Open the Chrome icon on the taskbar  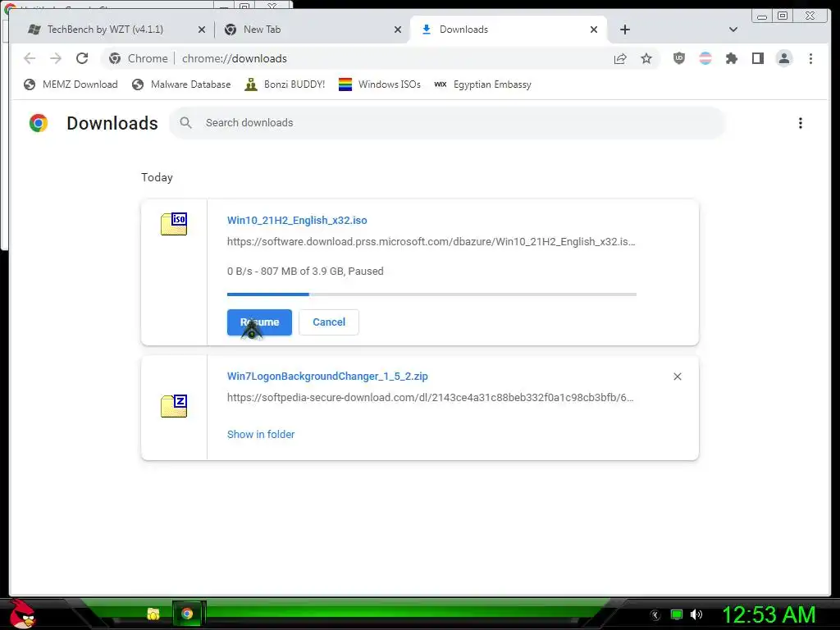pos(187,614)
